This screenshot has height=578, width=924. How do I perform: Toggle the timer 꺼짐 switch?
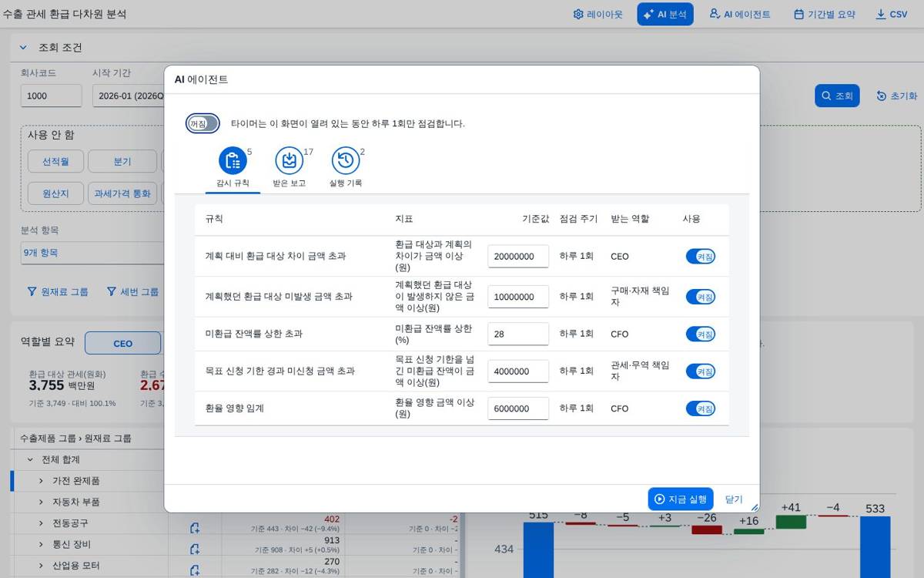coord(203,123)
